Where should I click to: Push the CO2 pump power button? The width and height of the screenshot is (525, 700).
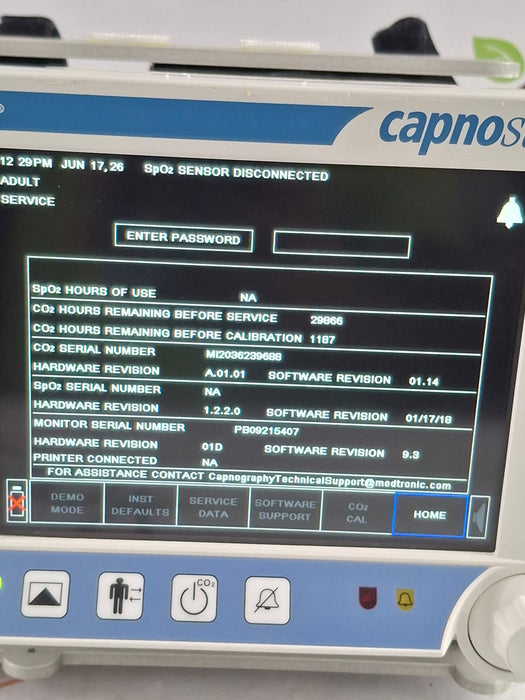click(x=194, y=598)
